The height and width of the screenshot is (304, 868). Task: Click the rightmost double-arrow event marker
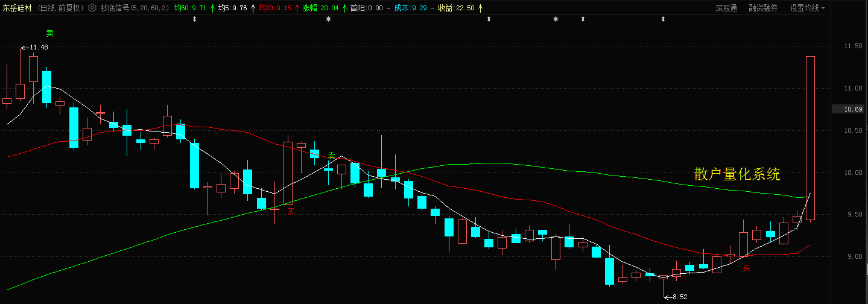663,19
